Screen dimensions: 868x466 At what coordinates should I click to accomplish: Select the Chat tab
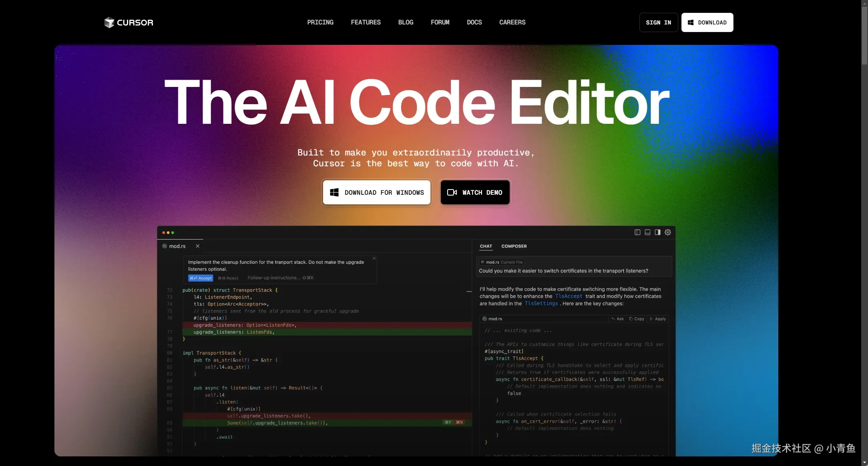pos(486,246)
